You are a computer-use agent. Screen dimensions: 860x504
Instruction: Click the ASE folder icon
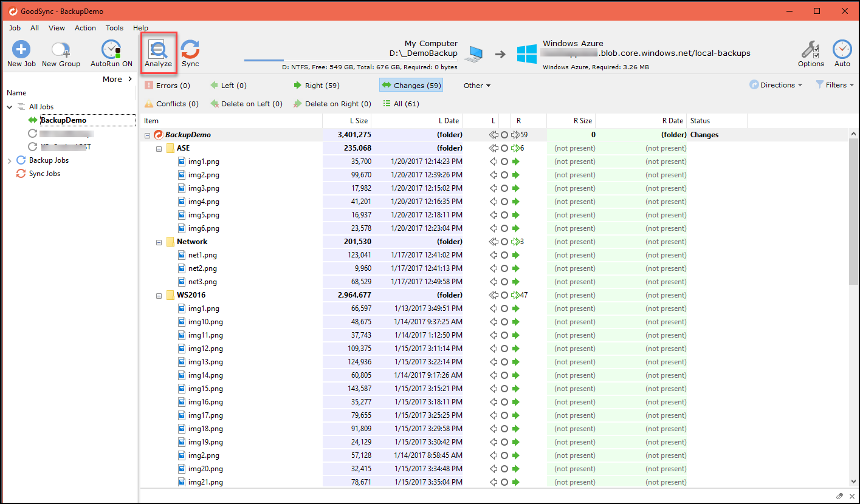(x=170, y=148)
